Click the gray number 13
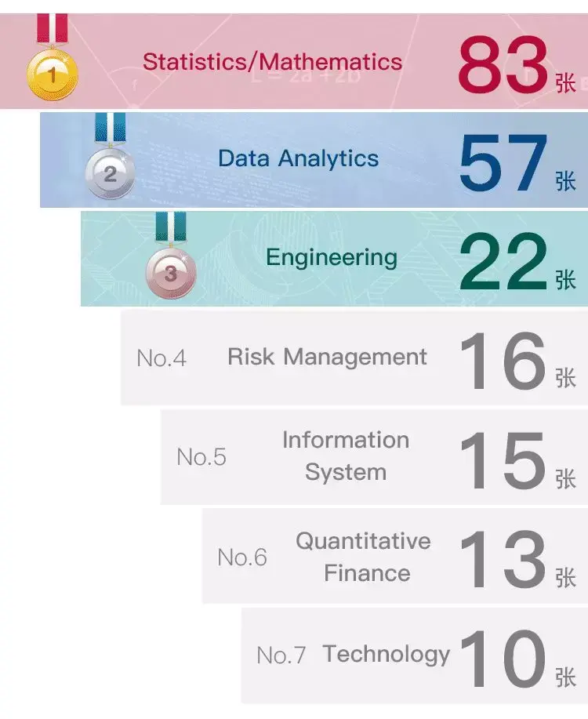This screenshot has width=588, height=719. point(503,559)
